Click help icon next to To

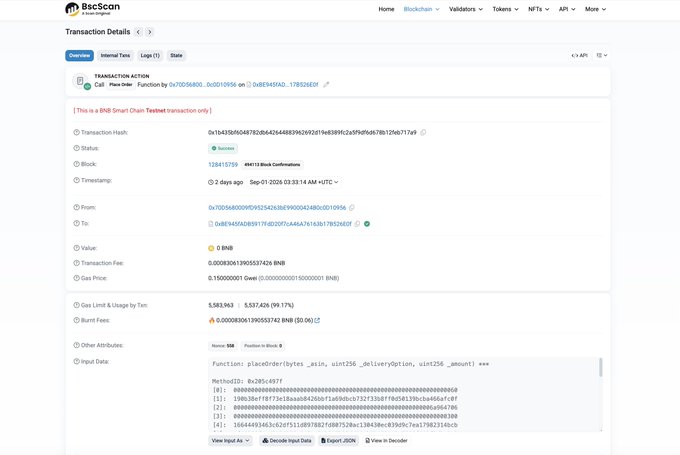76,223
